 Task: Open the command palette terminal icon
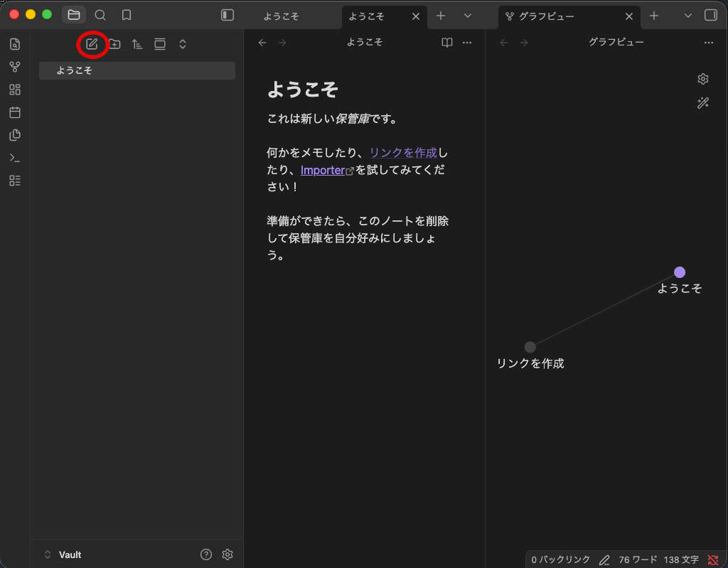click(x=15, y=158)
